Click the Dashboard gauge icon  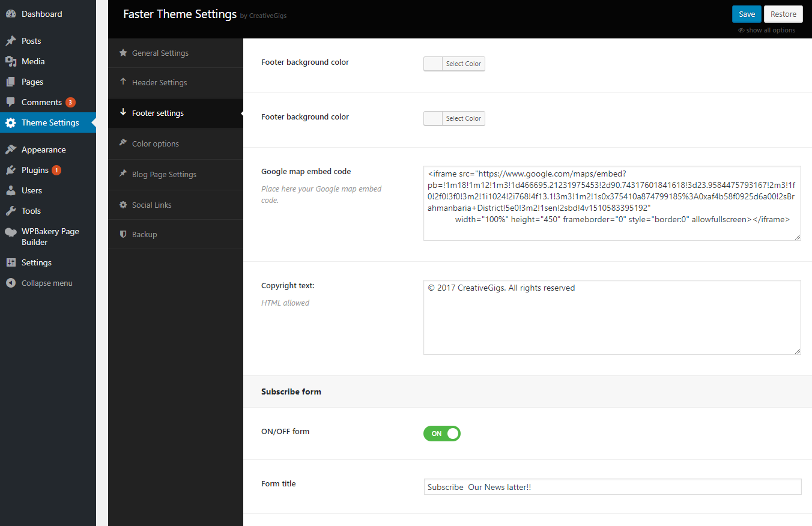pos(11,14)
